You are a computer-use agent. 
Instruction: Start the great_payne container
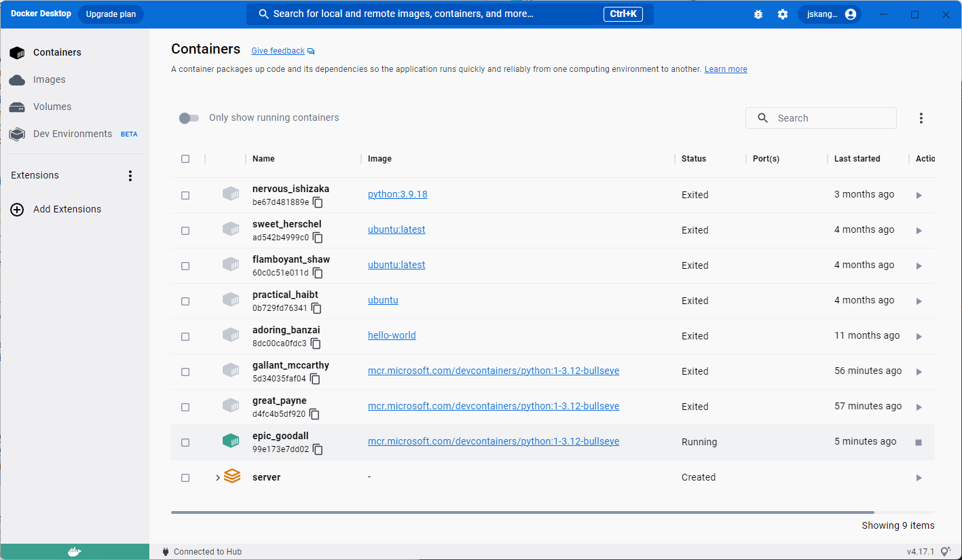tap(919, 407)
